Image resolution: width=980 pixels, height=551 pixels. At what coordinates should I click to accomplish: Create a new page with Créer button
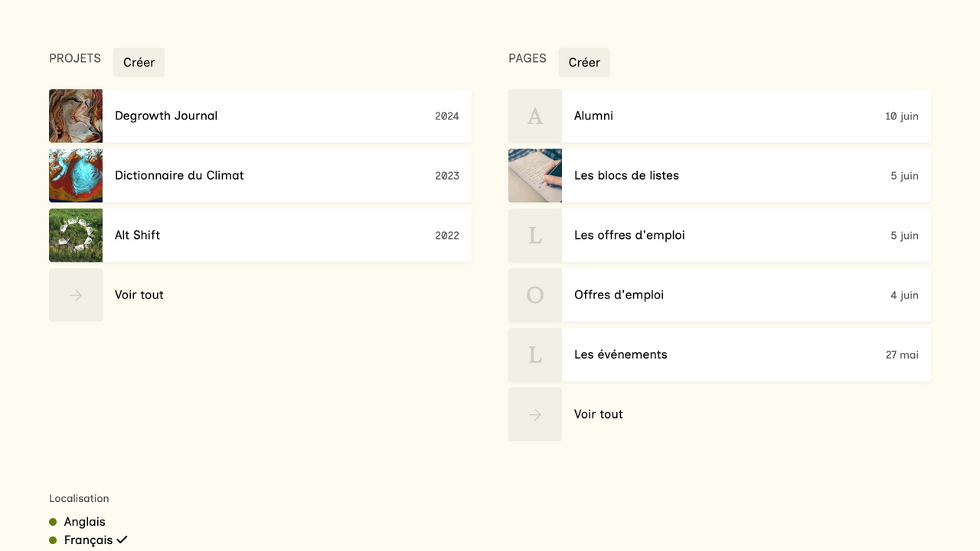(x=584, y=63)
